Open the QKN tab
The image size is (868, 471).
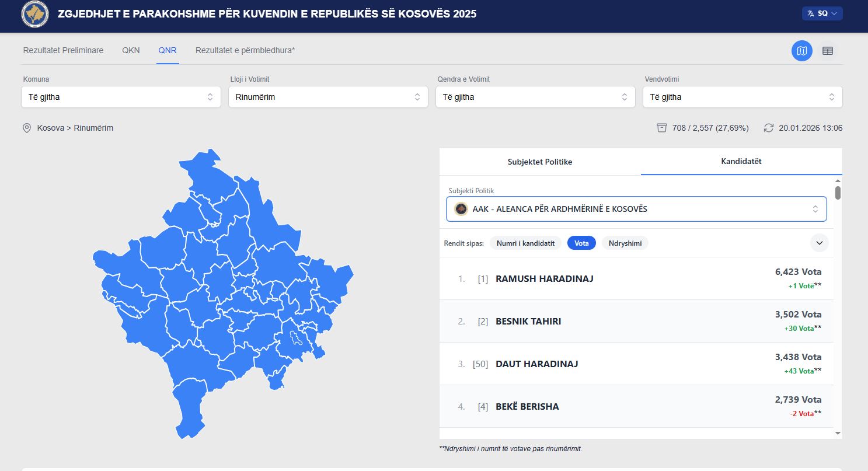(x=131, y=50)
